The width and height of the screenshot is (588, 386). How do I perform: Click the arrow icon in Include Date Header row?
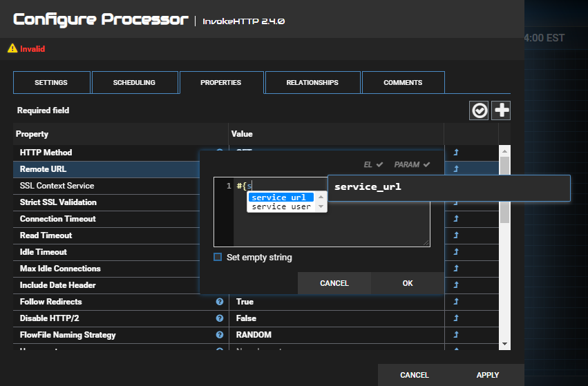(x=456, y=284)
